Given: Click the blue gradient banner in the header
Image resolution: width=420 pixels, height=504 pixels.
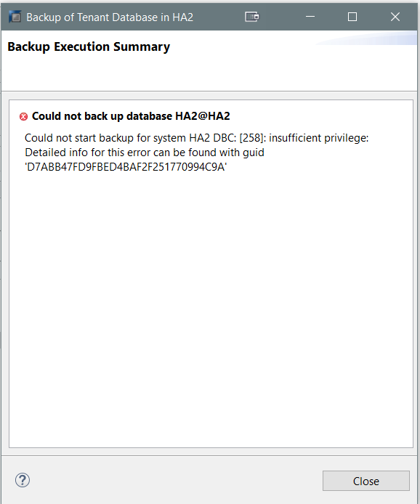Looking at the screenshot, I should tap(367, 38).
